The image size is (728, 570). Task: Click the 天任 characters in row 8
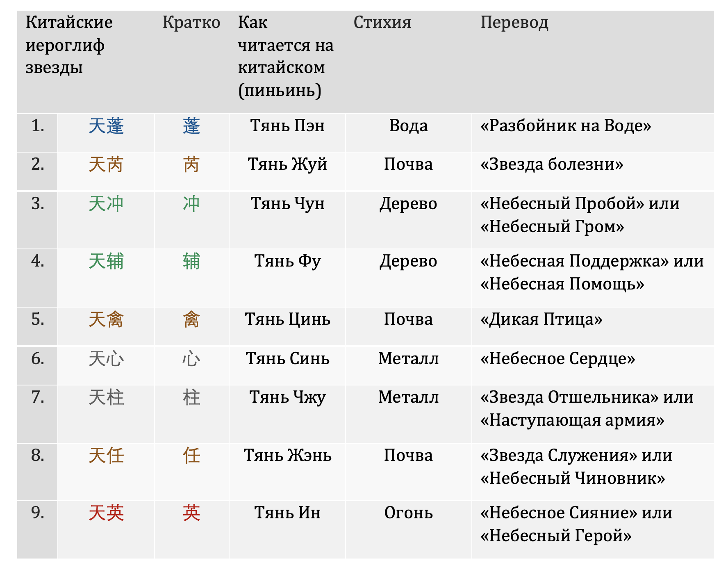[x=106, y=456]
